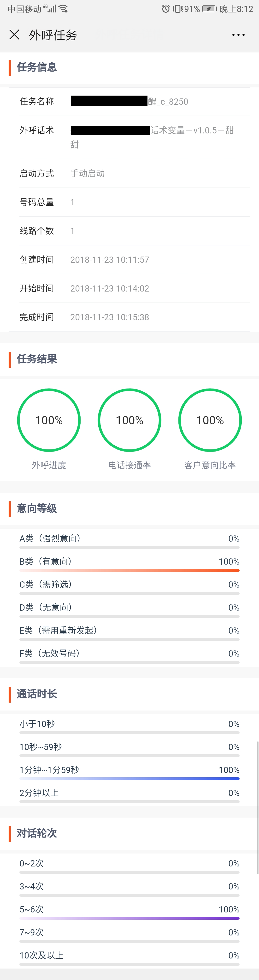The height and width of the screenshot is (980, 259).
Task: Click the 5~6次 purple progress bar
Action: click(x=129, y=918)
